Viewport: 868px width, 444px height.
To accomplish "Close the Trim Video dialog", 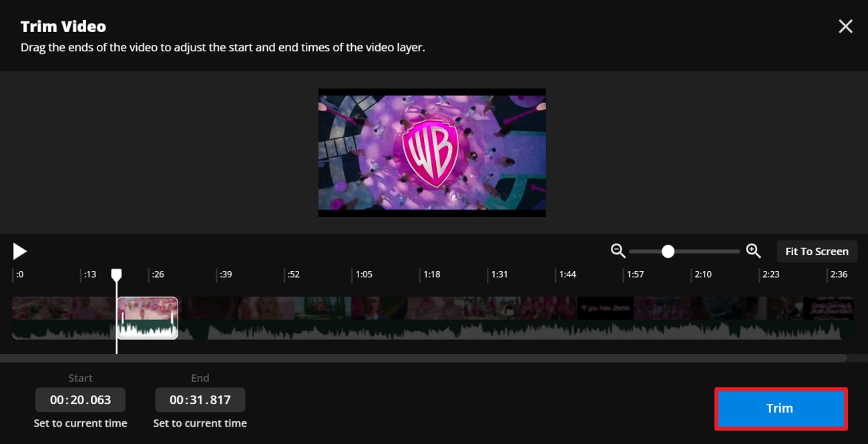I will tap(845, 27).
